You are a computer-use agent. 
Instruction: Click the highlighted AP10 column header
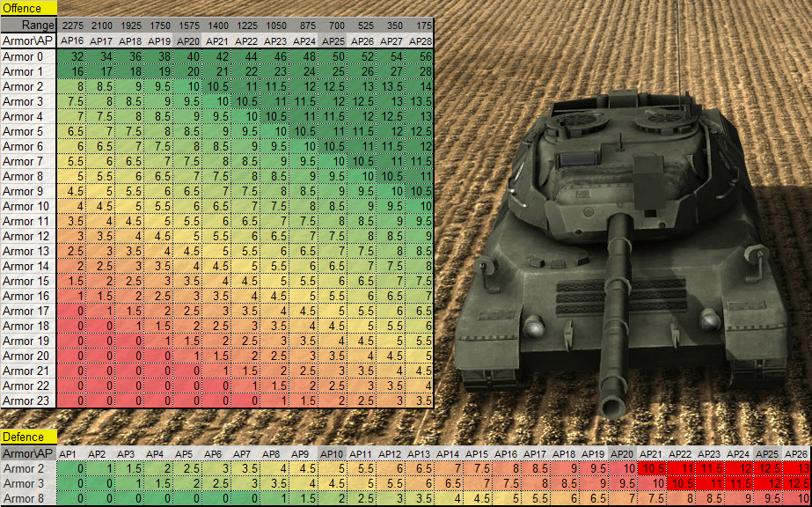click(x=332, y=454)
